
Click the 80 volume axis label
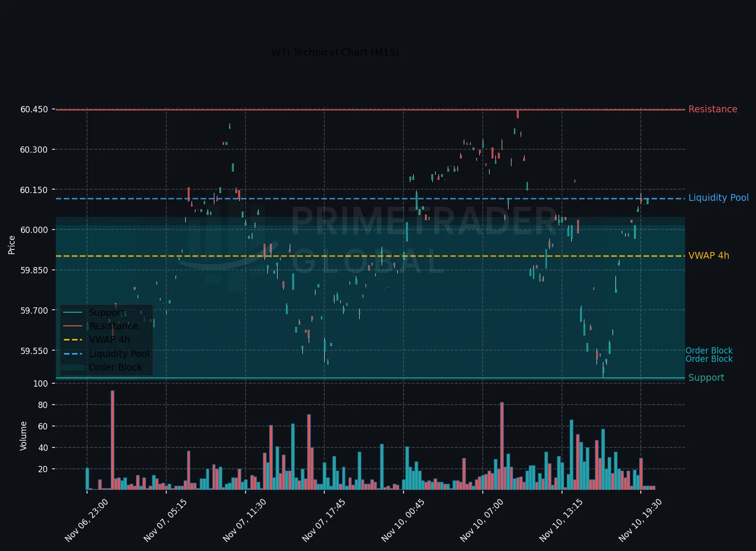pyautogui.click(x=43, y=405)
